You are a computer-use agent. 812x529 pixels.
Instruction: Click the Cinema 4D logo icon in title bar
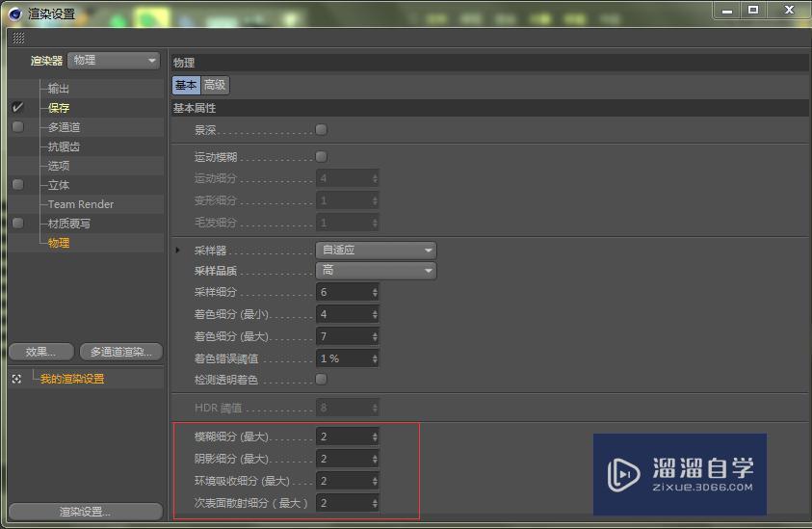tap(14, 14)
